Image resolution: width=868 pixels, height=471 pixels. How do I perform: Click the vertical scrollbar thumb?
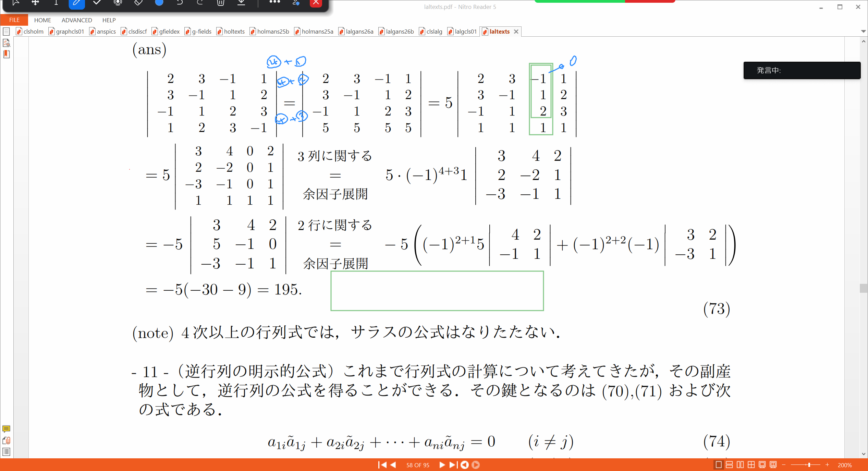pyautogui.click(x=863, y=288)
